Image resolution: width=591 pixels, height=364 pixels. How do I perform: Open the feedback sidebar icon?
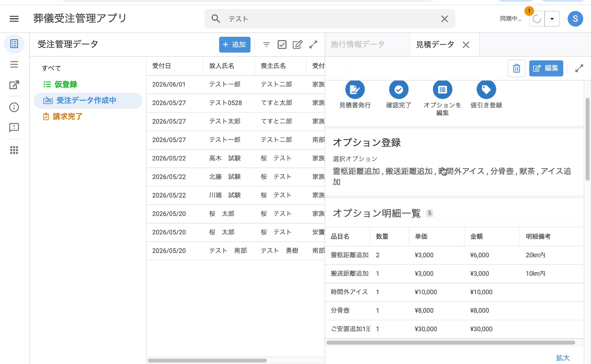14,128
